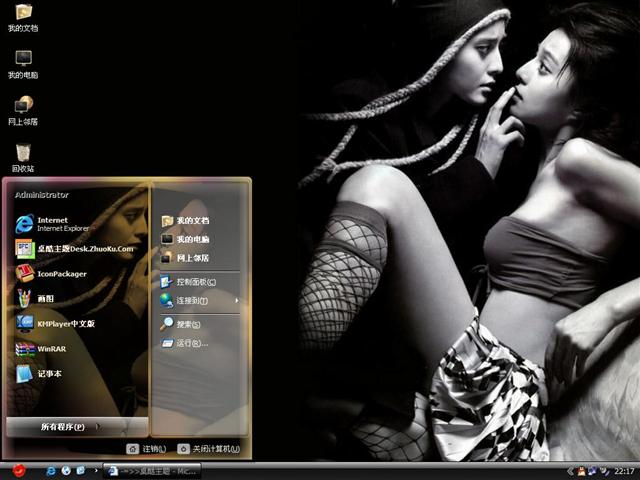Click the first orange system tray icon

[x=580, y=472]
